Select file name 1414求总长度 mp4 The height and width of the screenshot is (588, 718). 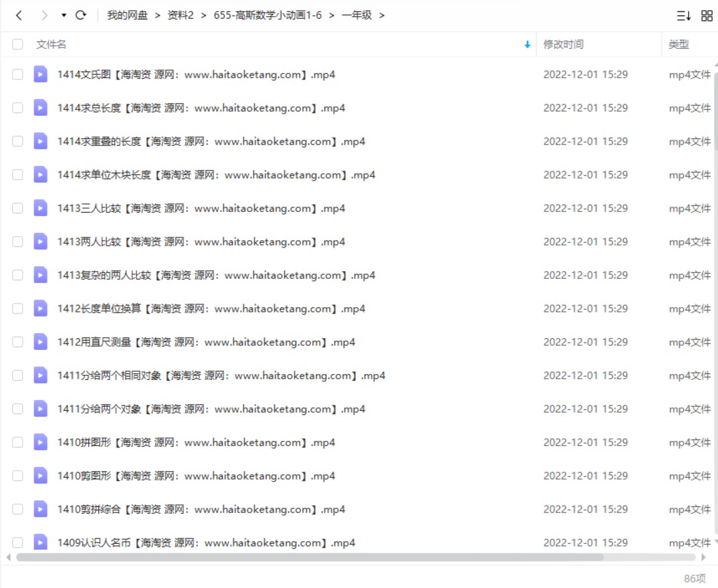(x=201, y=108)
